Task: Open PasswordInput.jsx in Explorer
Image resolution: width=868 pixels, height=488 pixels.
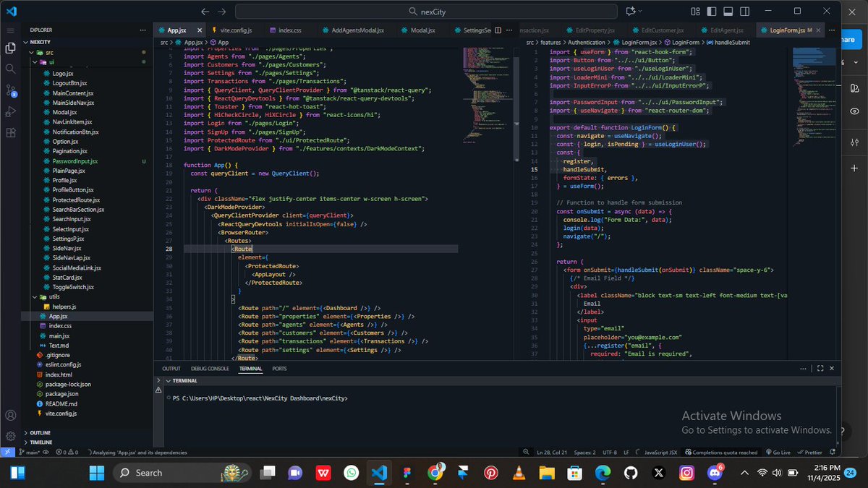Action: (75, 161)
